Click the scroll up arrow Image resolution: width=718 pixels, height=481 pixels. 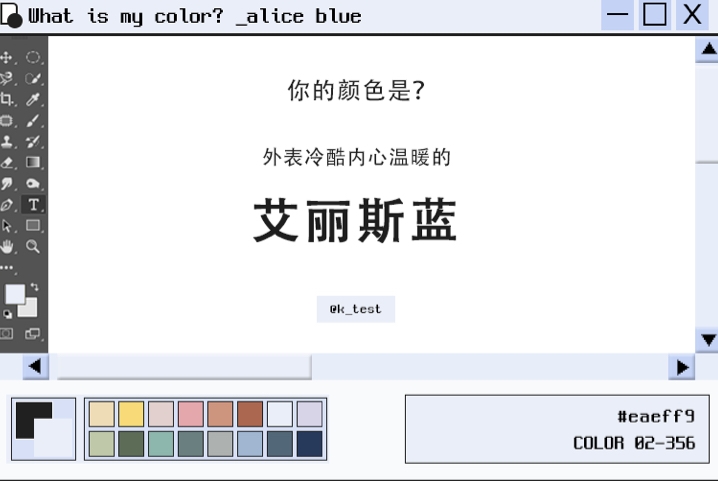point(707,49)
